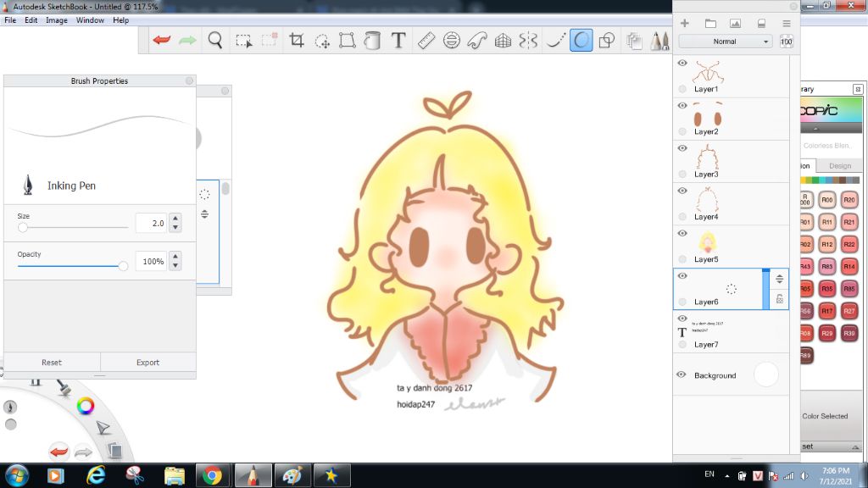Viewport: 868px width, 488px height.
Task: Click Reset in Brush Properties
Action: [x=52, y=363]
